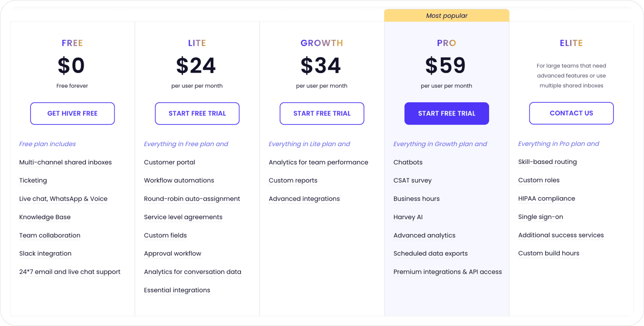The height and width of the screenshot is (326, 644).
Task: Click the Get Hiver Free button
Action: [72, 113]
